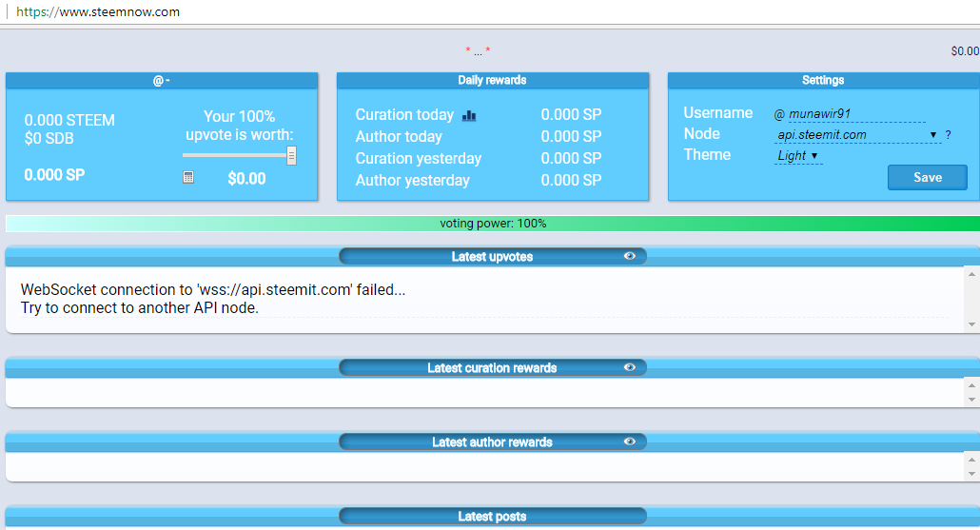The width and height of the screenshot is (980, 530).
Task: Click the 'Author today' label
Action: (x=399, y=137)
